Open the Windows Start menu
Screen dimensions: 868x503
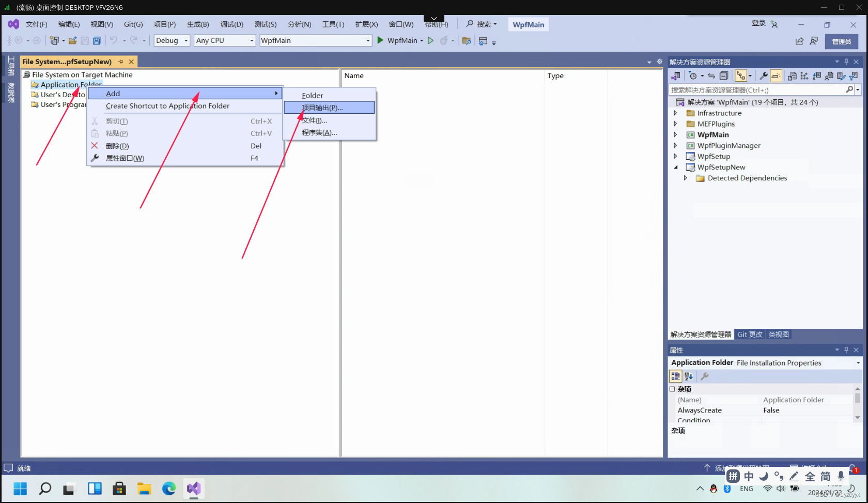20,489
